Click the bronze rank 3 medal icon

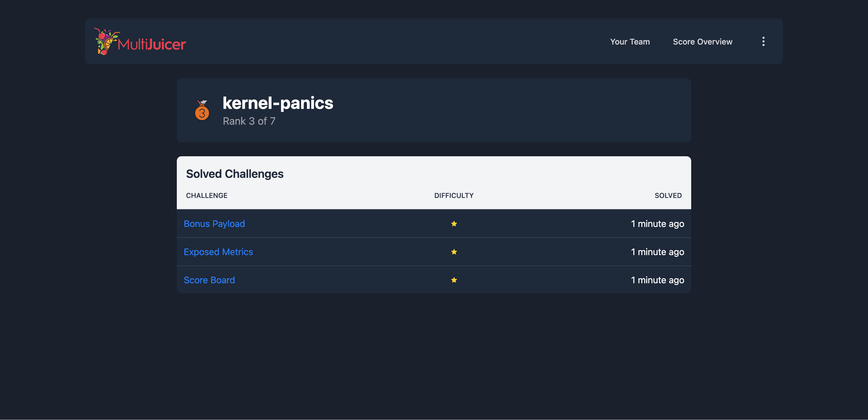coord(202,110)
